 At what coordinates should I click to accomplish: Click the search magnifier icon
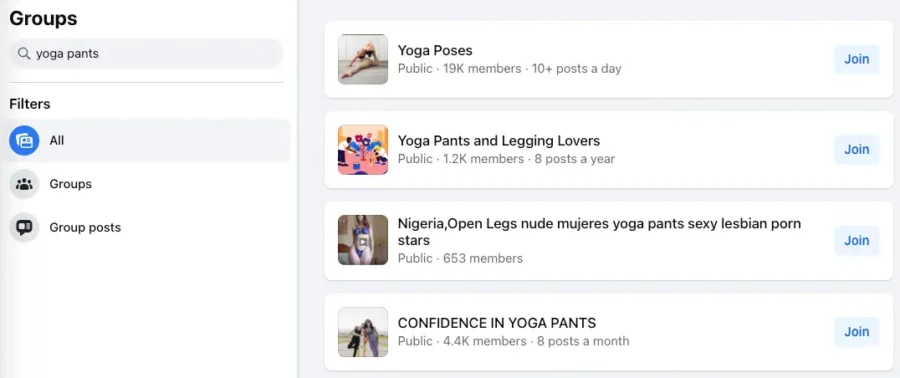[24, 53]
